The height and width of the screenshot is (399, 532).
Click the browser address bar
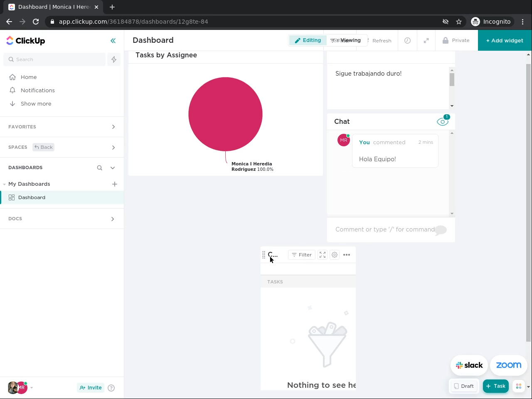pos(245,22)
